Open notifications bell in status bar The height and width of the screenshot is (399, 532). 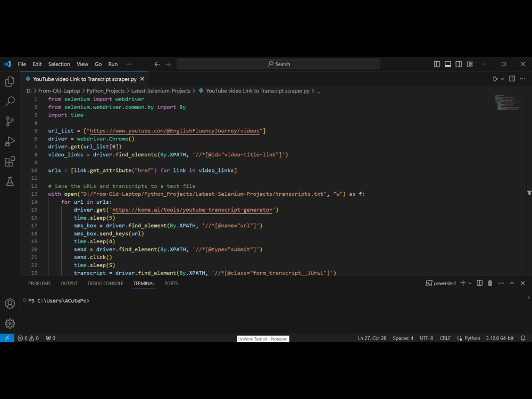pyautogui.click(x=523, y=338)
